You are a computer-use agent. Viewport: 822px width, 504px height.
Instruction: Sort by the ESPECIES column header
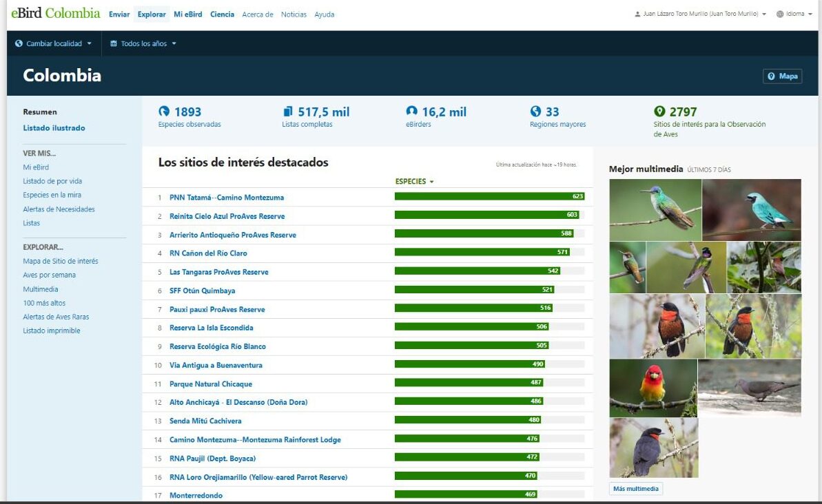414,182
